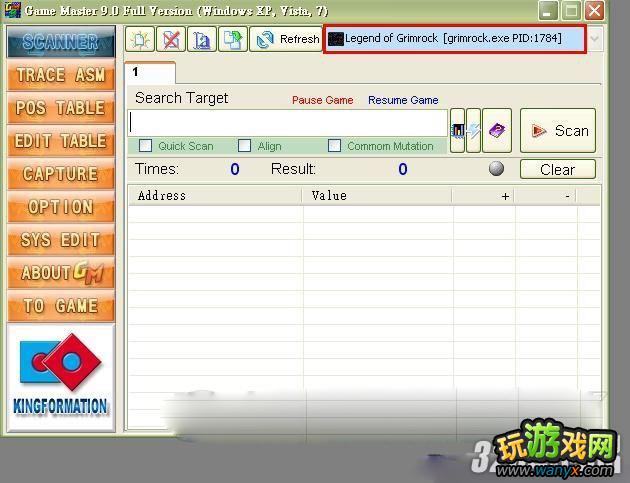Image resolution: width=630 pixels, height=483 pixels.
Task: Click the blue document toolbar icon
Action: click(x=202, y=39)
